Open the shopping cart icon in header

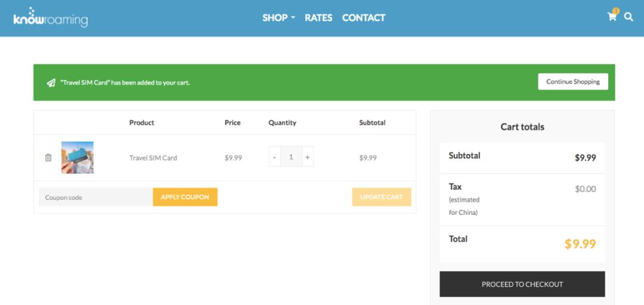coord(611,17)
